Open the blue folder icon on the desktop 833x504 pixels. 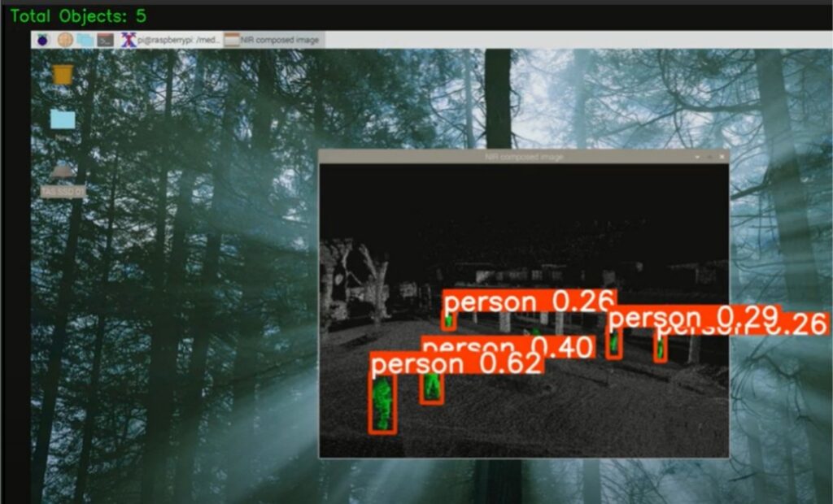(x=63, y=119)
